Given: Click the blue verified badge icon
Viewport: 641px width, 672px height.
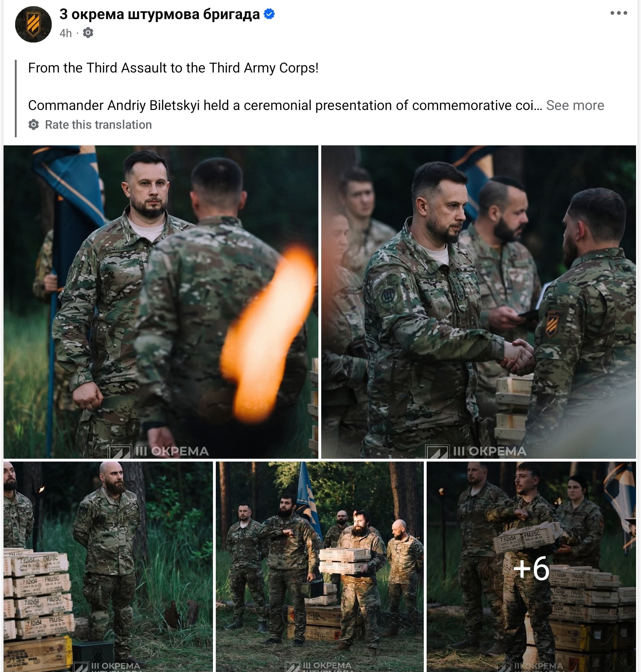Looking at the screenshot, I should click(x=270, y=14).
